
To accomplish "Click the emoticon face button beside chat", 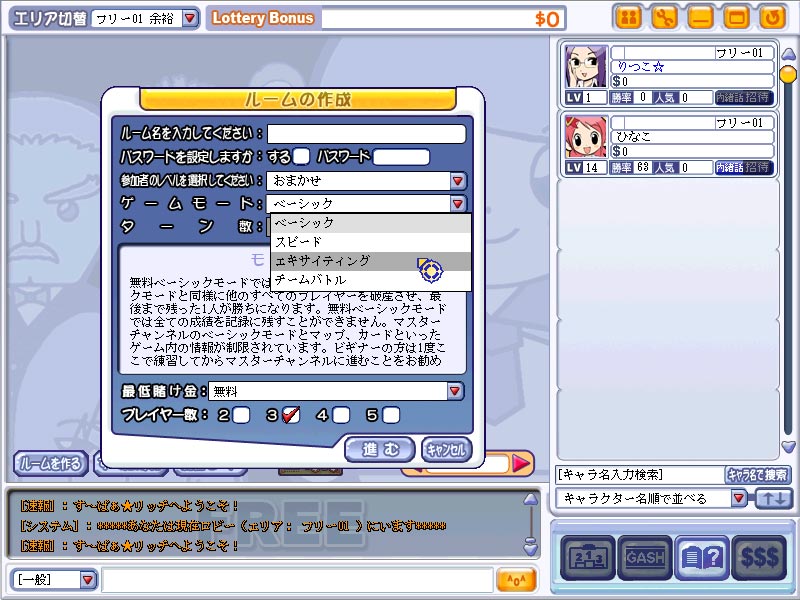I will [516, 580].
